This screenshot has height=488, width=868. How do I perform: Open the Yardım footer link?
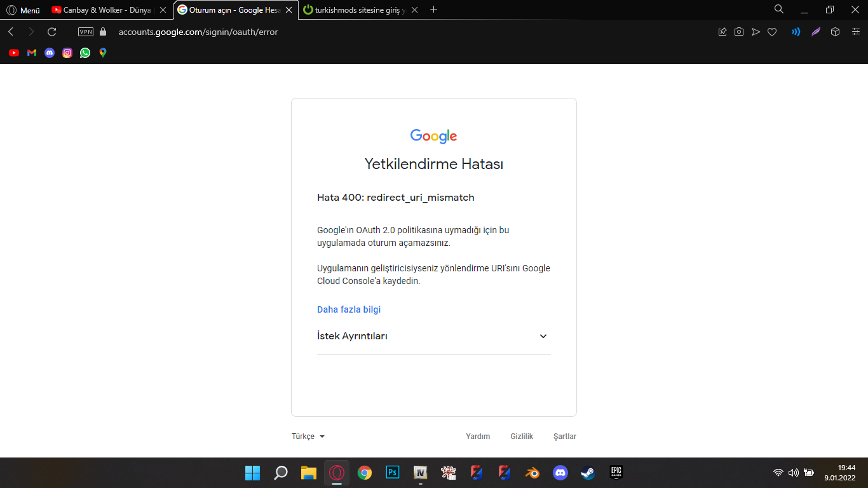(478, 437)
